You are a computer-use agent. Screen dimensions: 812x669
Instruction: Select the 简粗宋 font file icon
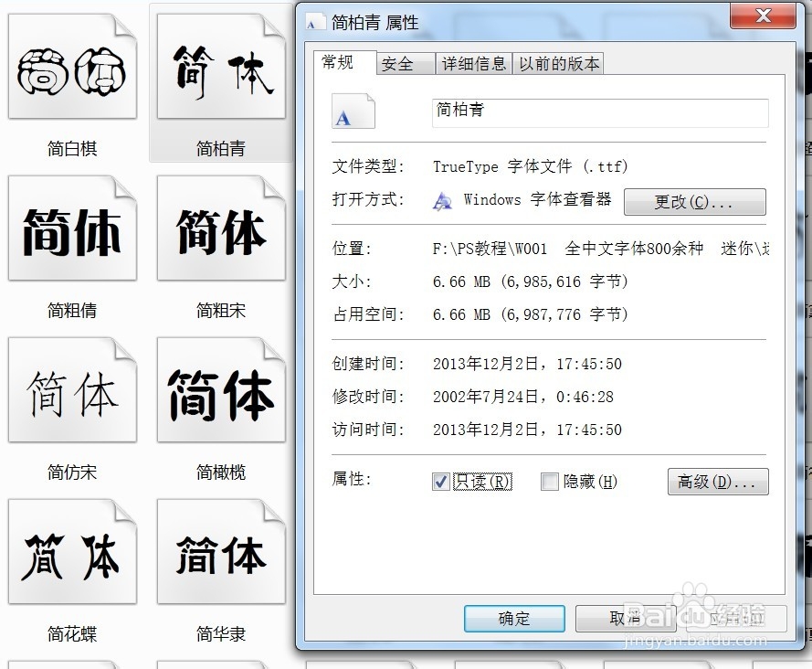point(220,228)
